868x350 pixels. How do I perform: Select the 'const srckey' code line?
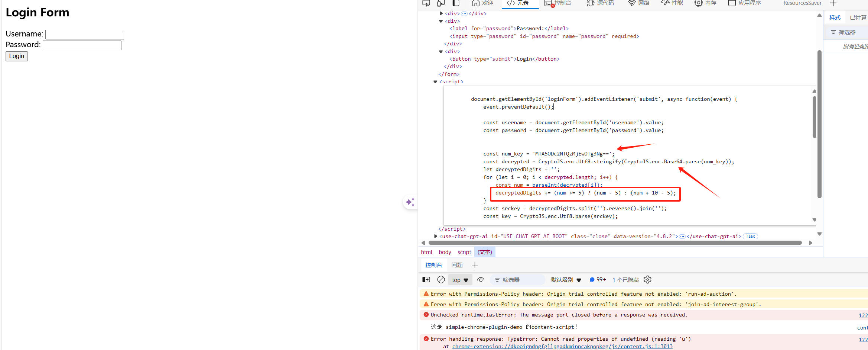(x=575, y=209)
